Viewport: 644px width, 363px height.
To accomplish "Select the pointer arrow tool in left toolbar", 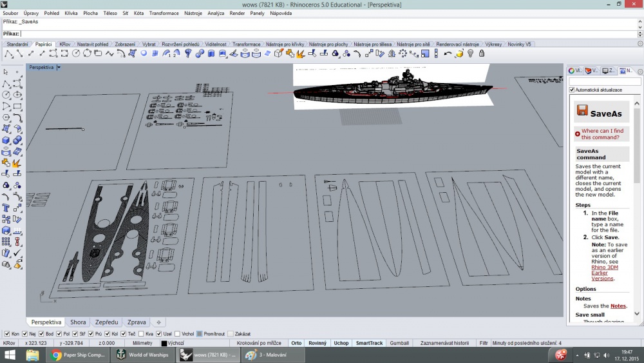I will (6, 72).
